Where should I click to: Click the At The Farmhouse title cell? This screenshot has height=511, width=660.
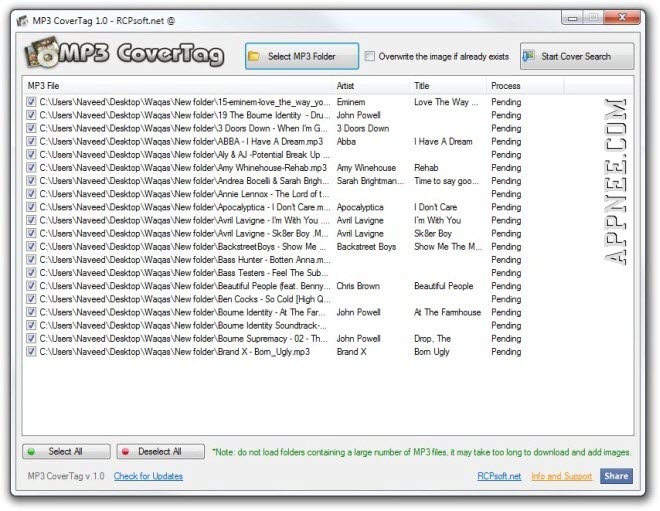tap(447, 312)
